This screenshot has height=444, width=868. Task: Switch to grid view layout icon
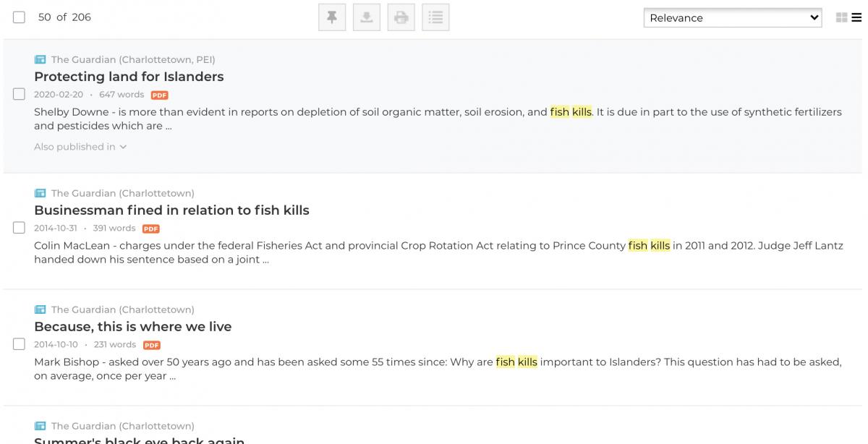pyautogui.click(x=841, y=18)
